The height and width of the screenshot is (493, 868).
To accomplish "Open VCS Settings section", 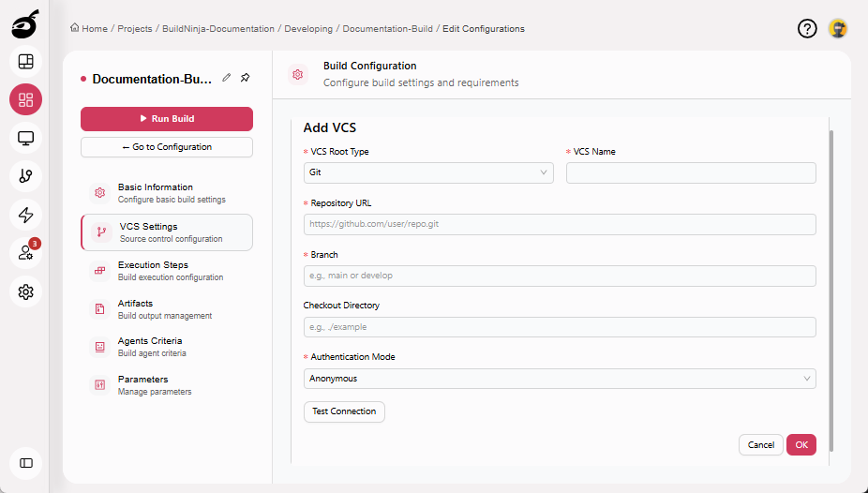I will pyautogui.click(x=167, y=232).
